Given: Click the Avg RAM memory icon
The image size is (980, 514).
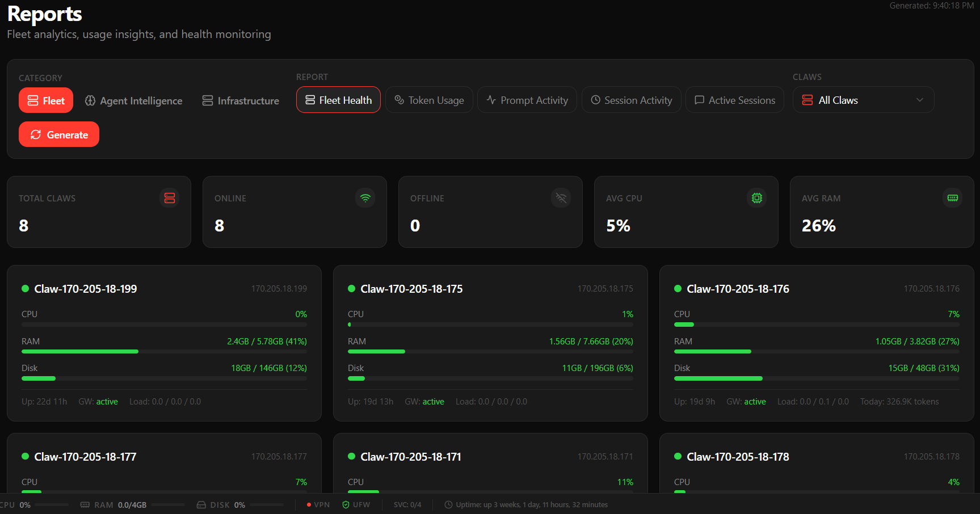Looking at the screenshot, I should (953, 198).
